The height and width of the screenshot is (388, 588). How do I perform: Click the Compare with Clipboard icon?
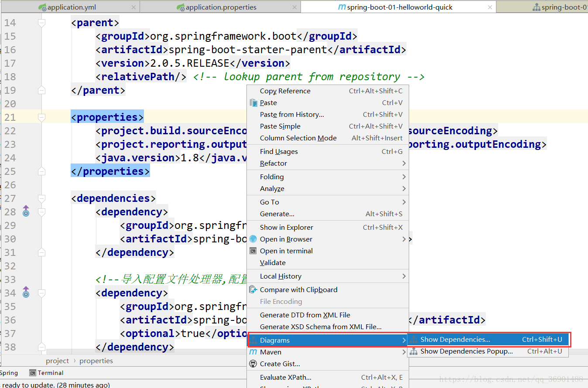253,290
